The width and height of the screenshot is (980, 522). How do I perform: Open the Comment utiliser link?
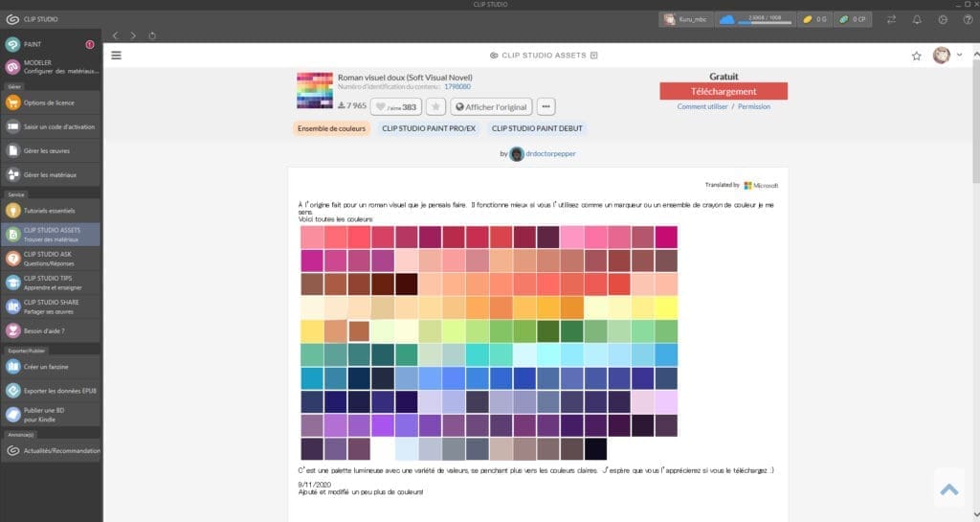pos(702,107)
